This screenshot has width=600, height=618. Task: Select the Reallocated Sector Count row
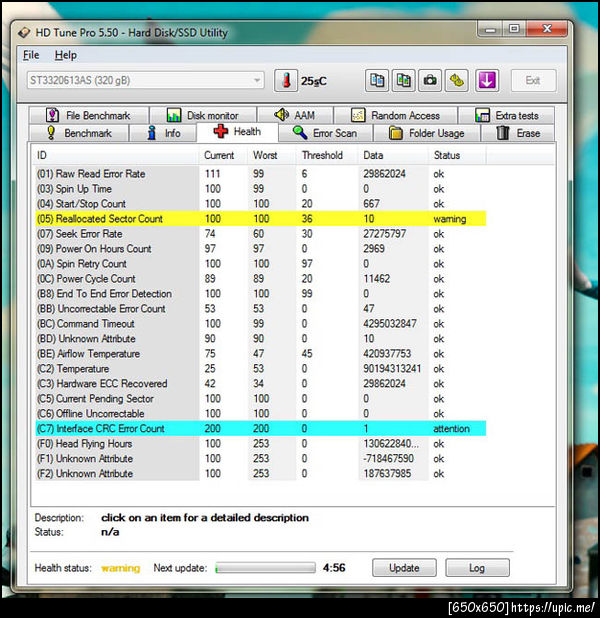pyautogui.click(x=261, y=219)
